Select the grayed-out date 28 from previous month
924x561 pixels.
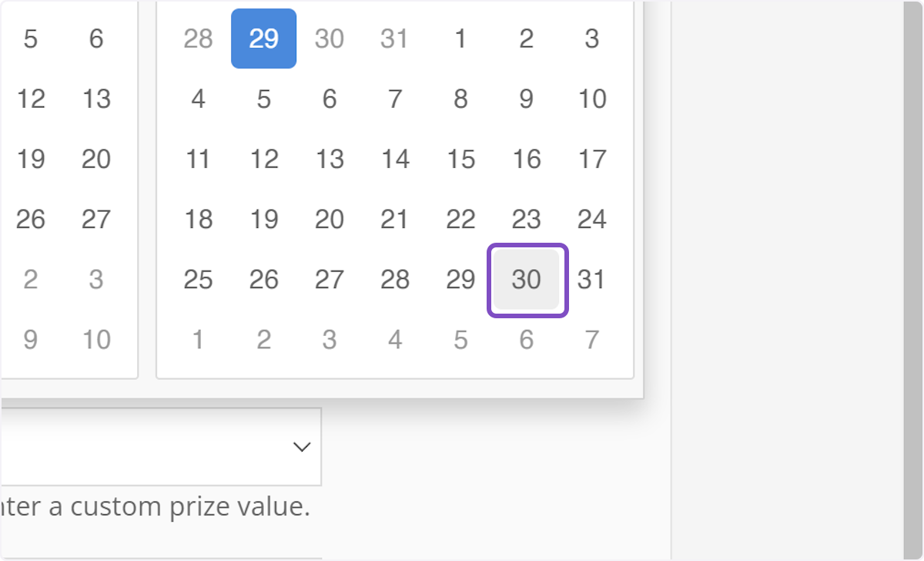(198, 39)
